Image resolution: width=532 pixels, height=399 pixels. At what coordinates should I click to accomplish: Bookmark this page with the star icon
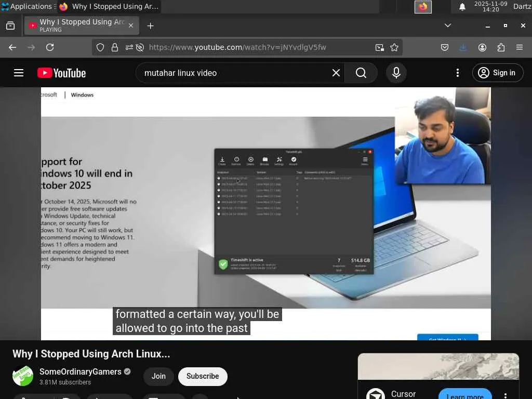[394, 47]
